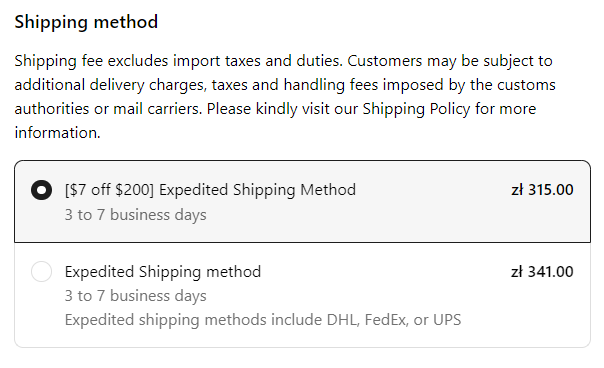Select the empty radio button for zł 341.00 shipping
Image resolution: width=604 pixels, height=368 pixels.
42,272
